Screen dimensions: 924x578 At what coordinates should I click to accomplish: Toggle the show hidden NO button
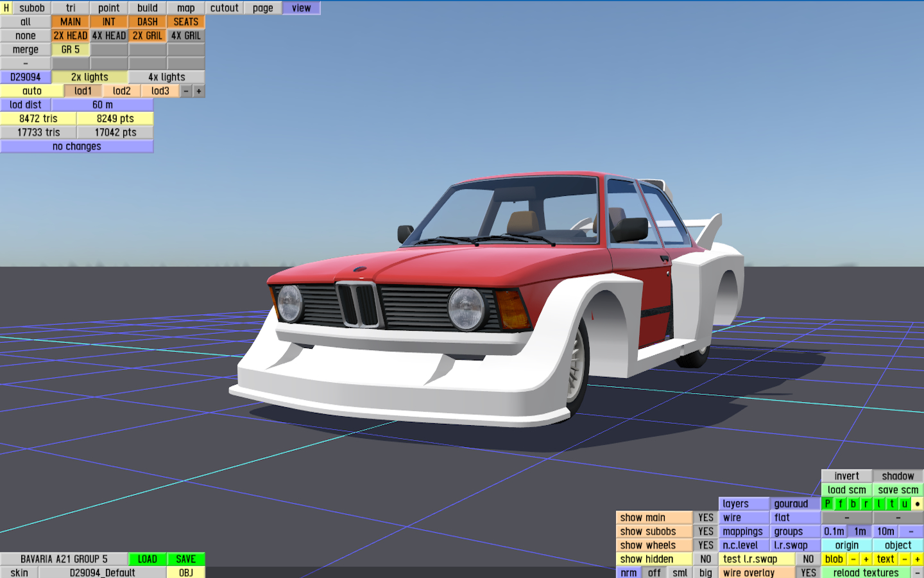click(x=706, y=559)
